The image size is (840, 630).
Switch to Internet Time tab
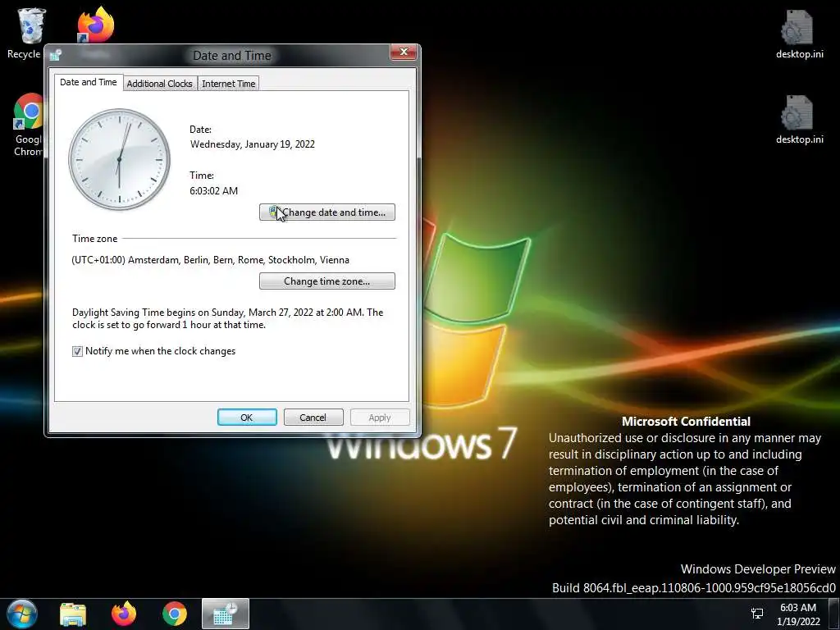pos(228,84)
